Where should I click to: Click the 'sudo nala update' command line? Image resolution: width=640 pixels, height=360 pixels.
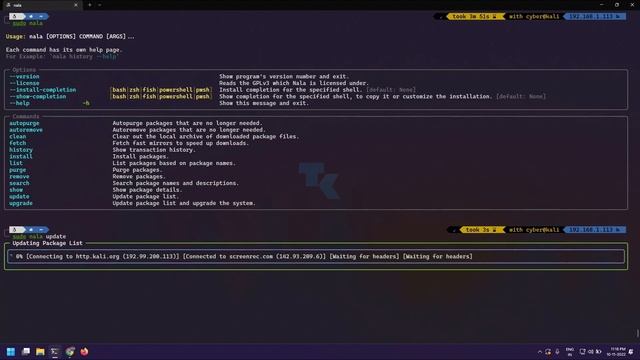pos(39,236)
